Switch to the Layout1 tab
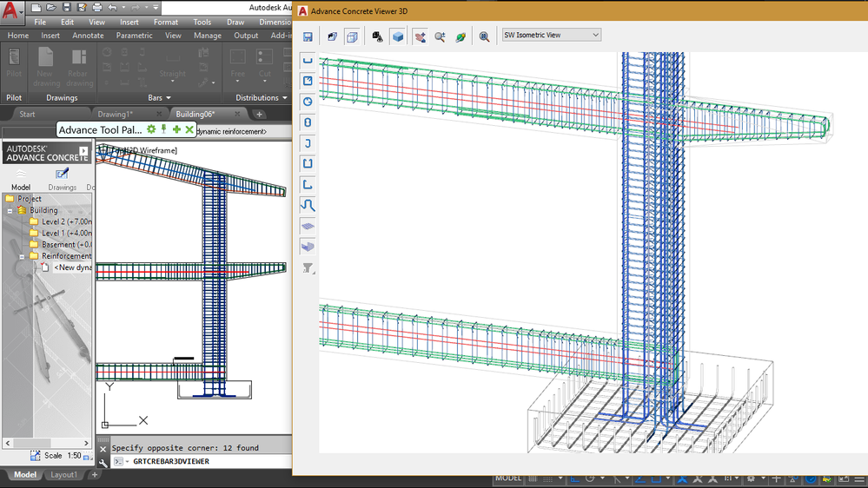Image resolution: width=868 pixels, height=488 pixels. pyautogui.click(x=63, y=475)
